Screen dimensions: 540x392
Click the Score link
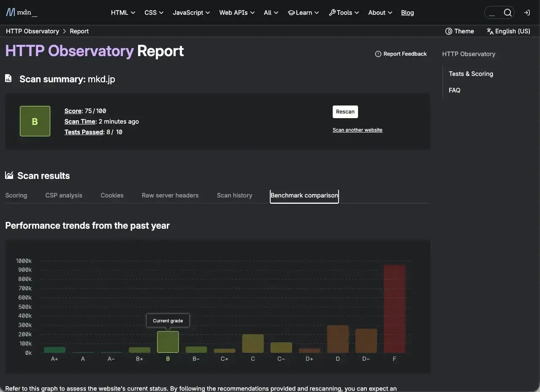click(73, 111)
